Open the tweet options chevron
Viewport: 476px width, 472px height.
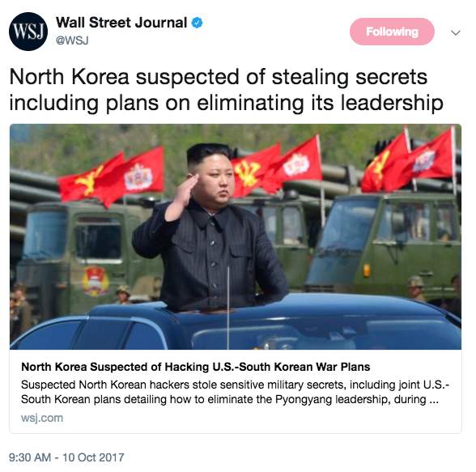456,32
